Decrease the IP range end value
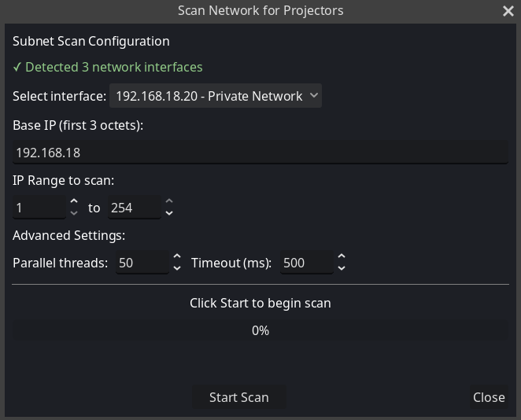Image resolution: width=521 pixels, height=420 pixels. coord(169,213)
